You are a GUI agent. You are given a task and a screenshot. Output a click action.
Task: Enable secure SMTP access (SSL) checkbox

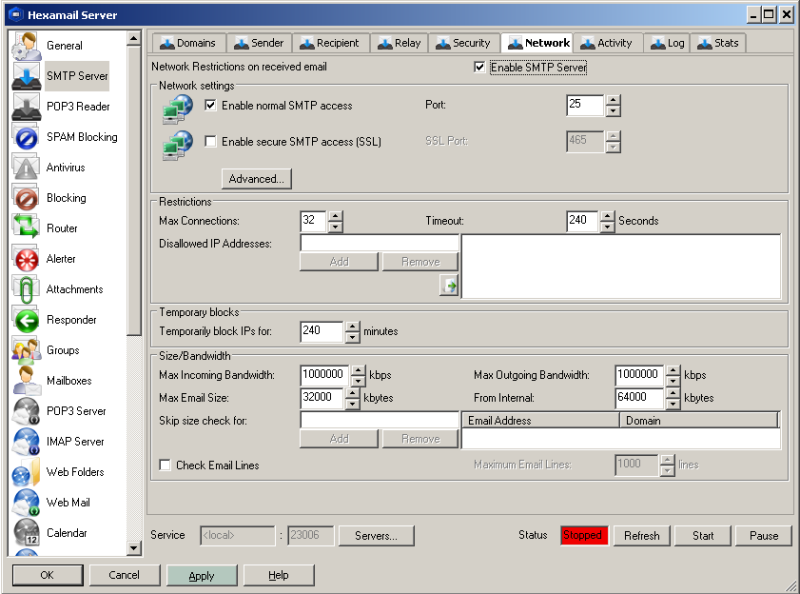pyautogui.click(x=210, y=142)
